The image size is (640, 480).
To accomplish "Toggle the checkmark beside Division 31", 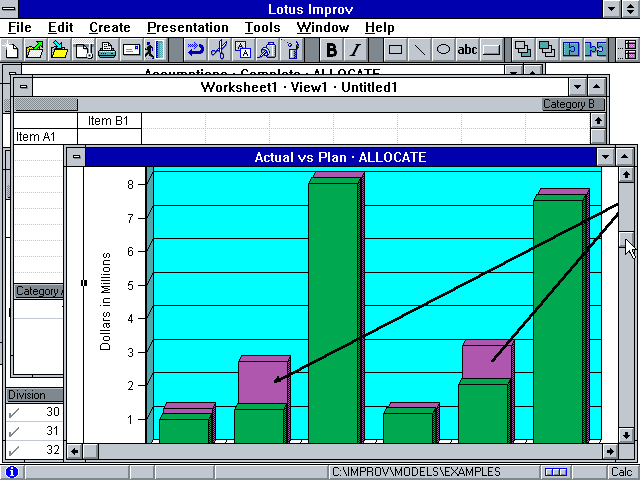I will tap(14, 432).
